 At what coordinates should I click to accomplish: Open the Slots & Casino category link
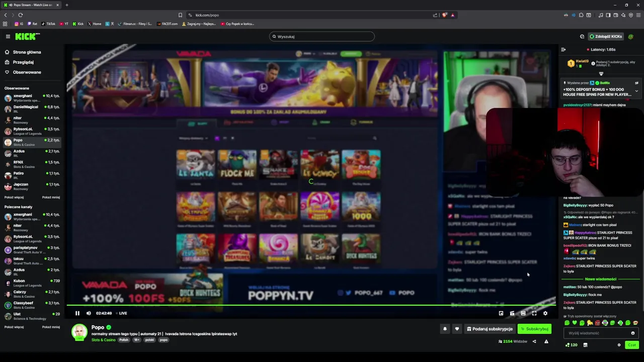(103, 340)
